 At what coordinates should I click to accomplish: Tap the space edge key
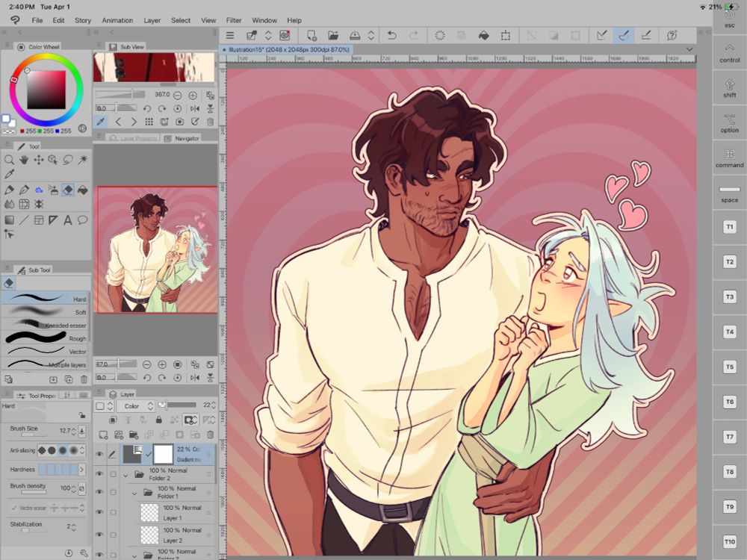pos(729,194)
